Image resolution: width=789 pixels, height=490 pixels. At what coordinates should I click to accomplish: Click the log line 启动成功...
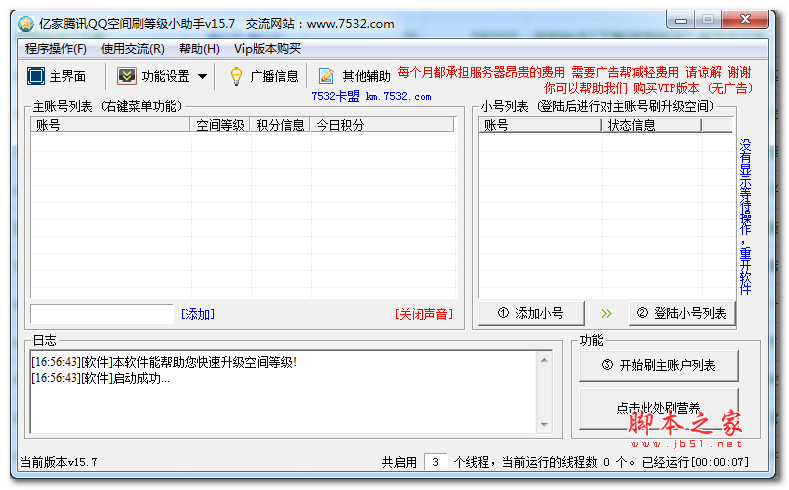click(101, 378)
